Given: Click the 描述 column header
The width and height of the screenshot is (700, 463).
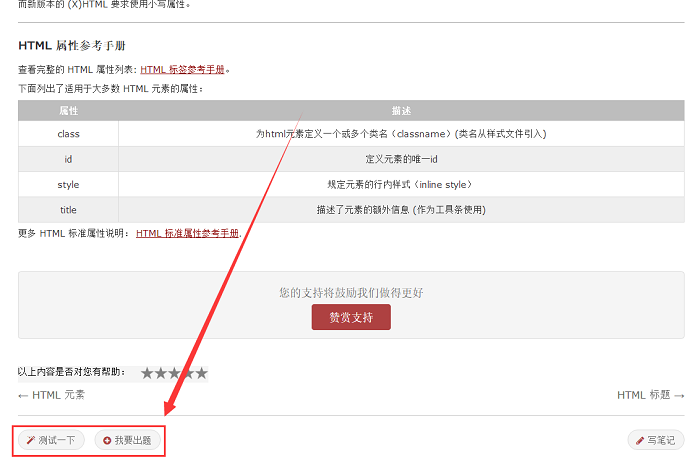Looking at the screenshot, I should pyautogui.click(x=401, y=110).
